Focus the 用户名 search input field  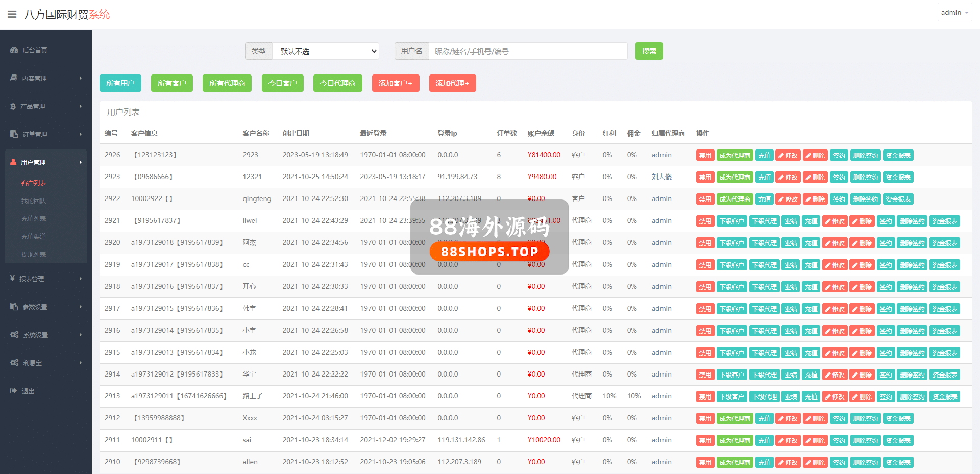coord(528,51)
